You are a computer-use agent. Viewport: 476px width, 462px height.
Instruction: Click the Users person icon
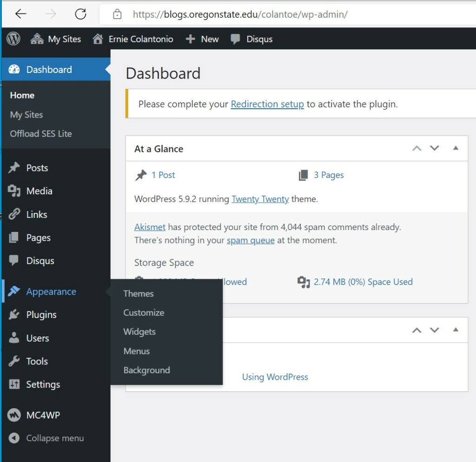coord(14,337)
